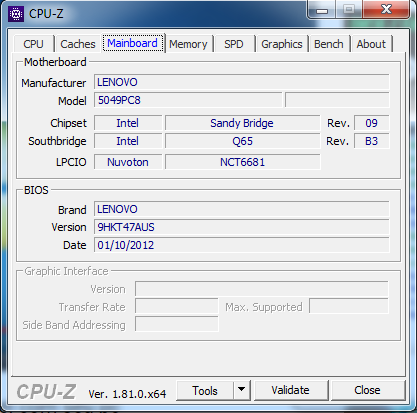Open the Bench tab
This screenshot has width=417, height=413.
tap(329, 44)
